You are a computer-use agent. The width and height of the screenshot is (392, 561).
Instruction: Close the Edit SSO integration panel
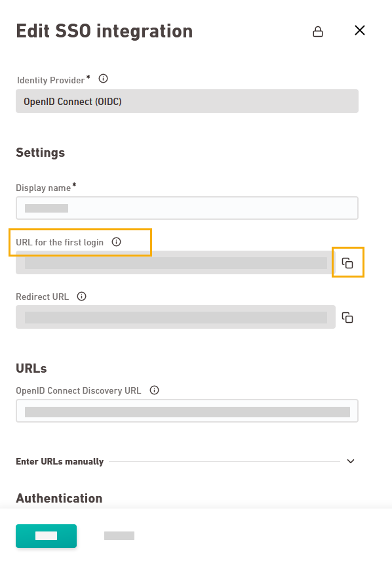pyautogui.click(x=359, y=30)
